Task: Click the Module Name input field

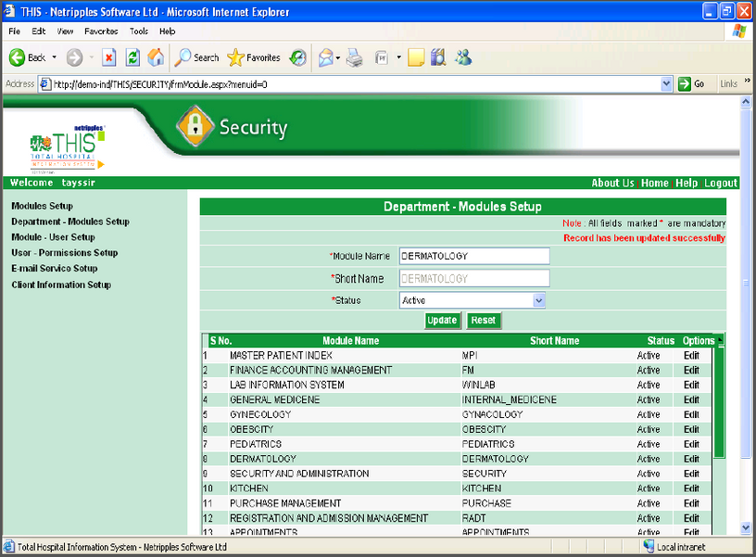Action: 474,256
